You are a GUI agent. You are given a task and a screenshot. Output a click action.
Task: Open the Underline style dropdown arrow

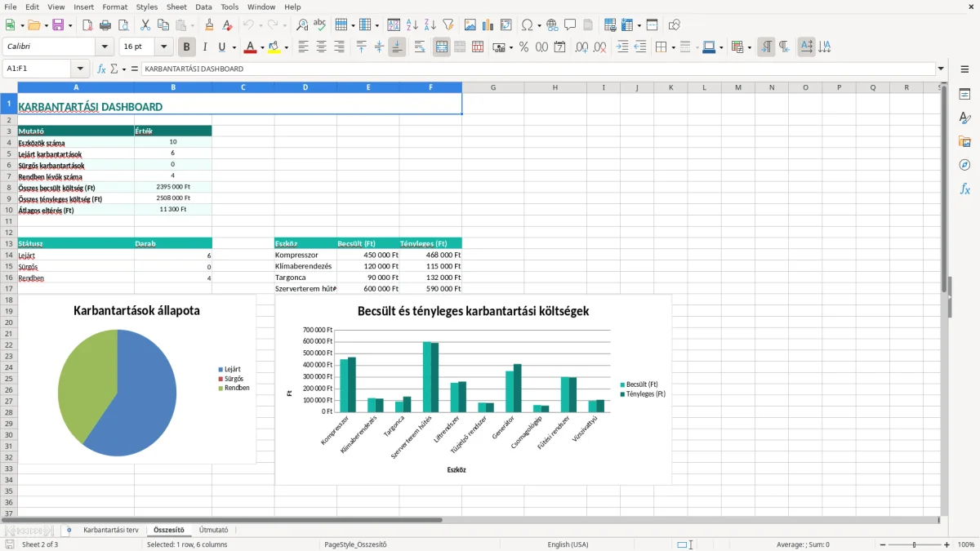tap(234, 47)
